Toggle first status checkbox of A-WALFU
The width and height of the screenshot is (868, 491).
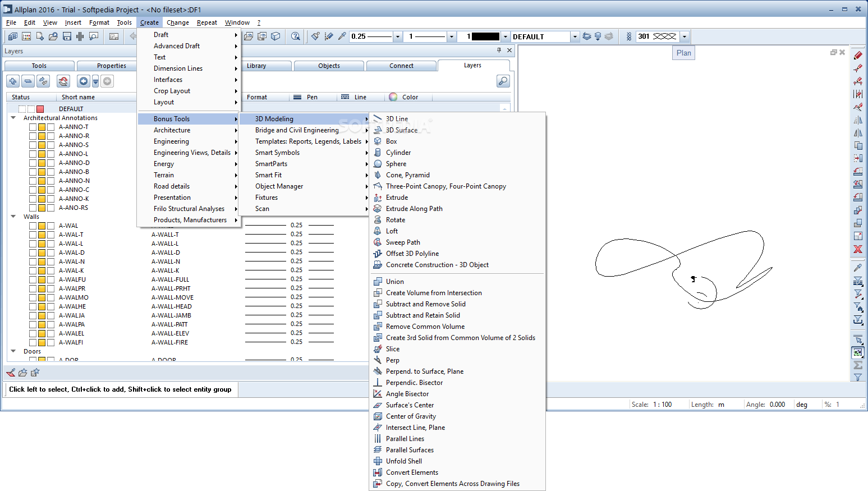(x=33, y=279)
